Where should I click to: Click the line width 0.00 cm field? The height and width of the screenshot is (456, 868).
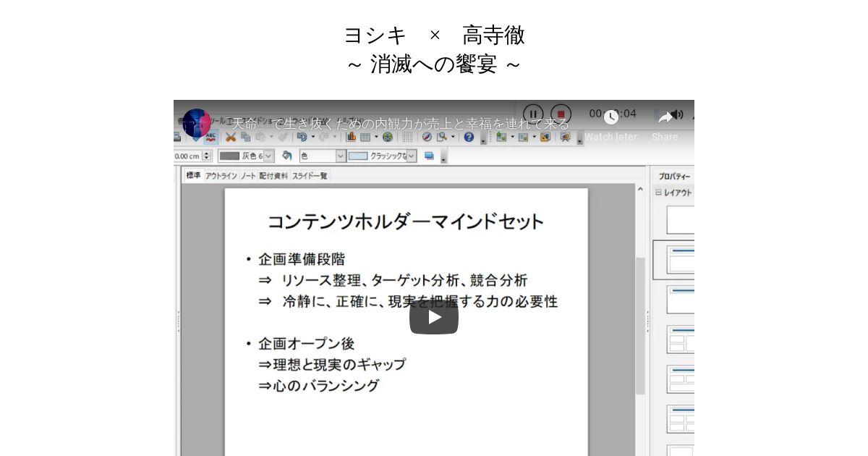[187, 156]
